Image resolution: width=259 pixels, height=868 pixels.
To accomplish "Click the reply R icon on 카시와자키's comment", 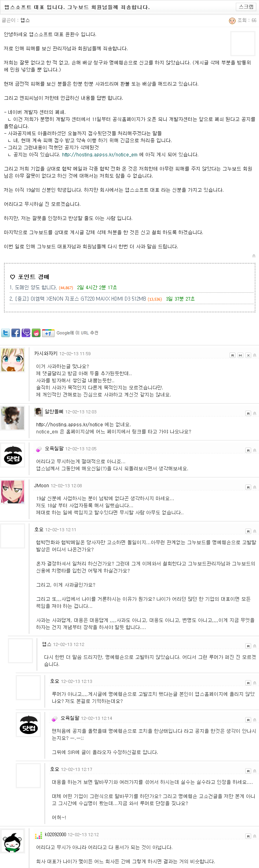I will click(233, 355).
